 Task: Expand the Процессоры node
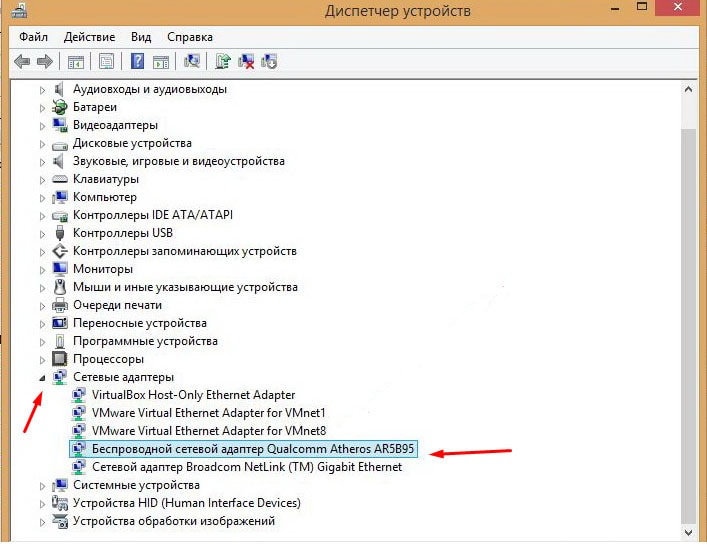(42, 360)
